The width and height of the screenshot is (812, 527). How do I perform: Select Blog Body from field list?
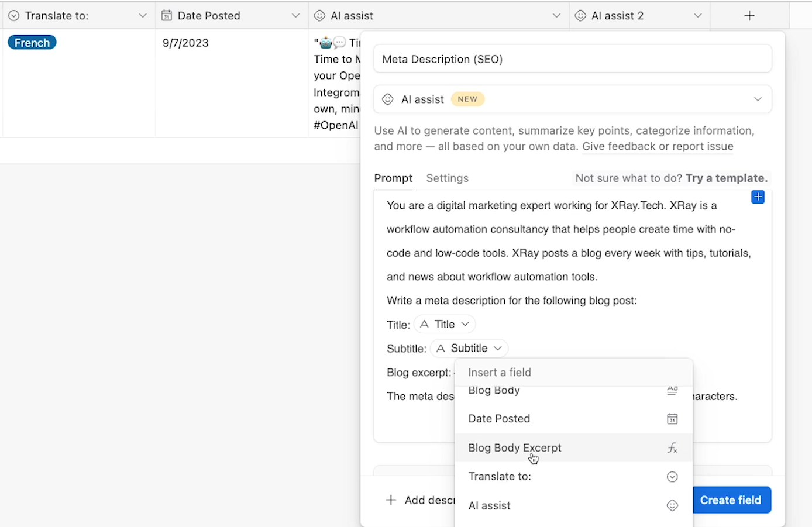pos(573,391)
